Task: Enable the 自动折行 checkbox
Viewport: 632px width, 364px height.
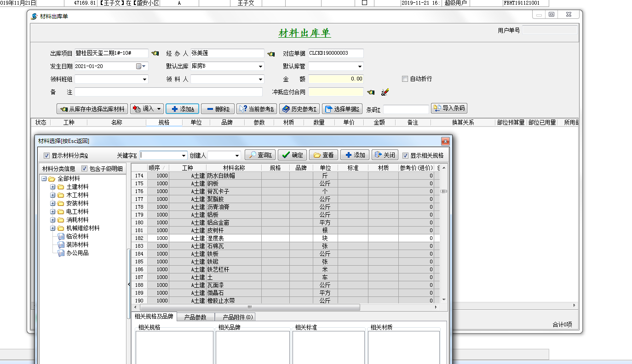Action: pos(405,79)
